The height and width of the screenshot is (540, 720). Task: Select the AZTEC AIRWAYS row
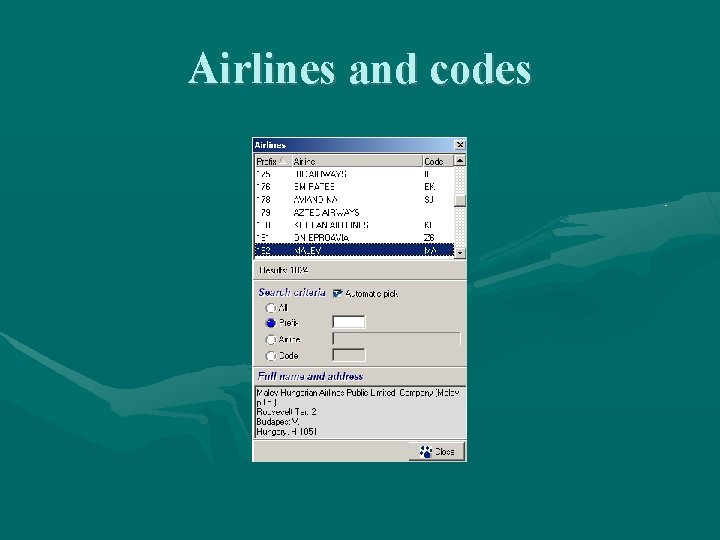pyautogui.click(x=354, y=213)
